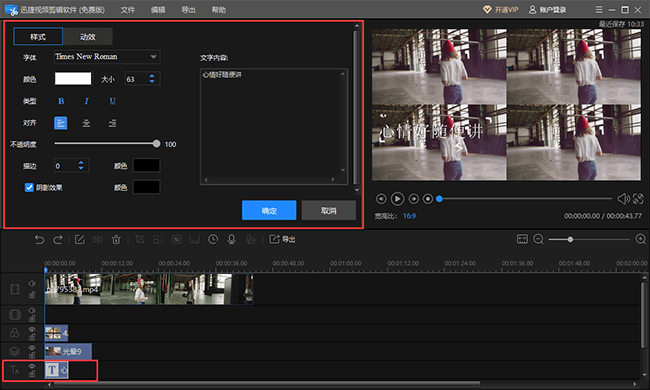The height and width of the screenshot is (390, 650).
Task: Open the hamburger menu in title bar
Action: click(599, 10)
